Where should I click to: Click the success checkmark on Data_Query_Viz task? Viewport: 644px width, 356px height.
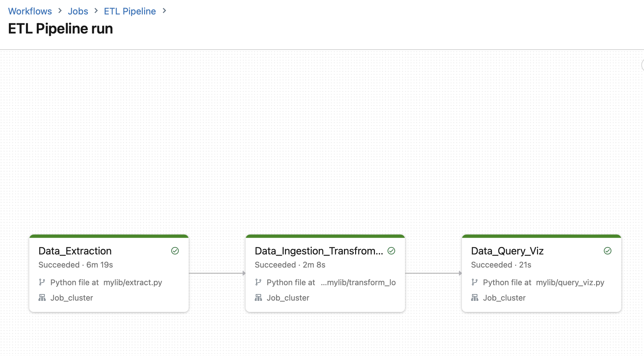607,251
